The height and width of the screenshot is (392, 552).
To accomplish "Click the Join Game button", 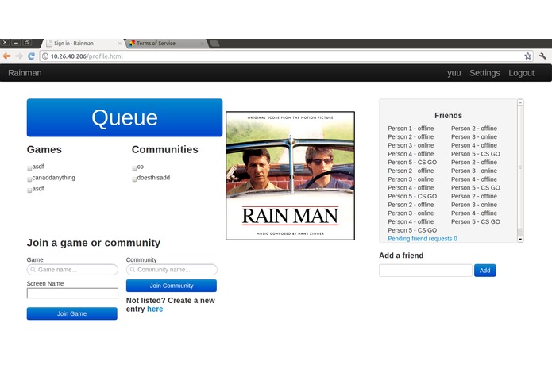I will pyautogui.click(x=71, y=313).
